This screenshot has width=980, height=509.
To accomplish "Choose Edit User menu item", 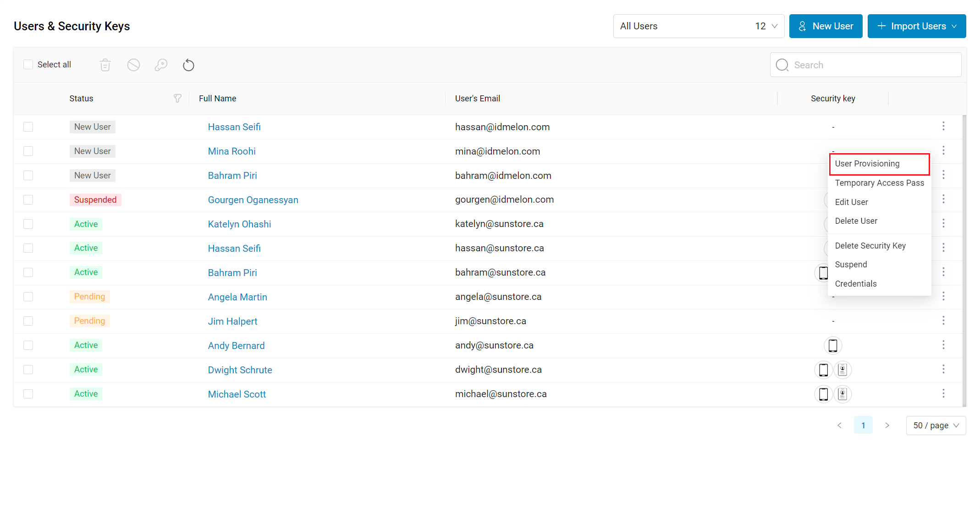I will tap(879, 202).
